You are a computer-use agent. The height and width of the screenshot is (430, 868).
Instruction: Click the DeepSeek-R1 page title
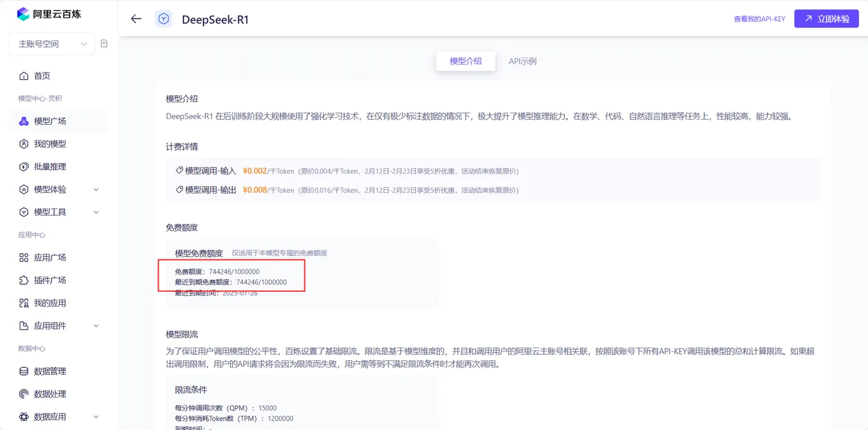(215, 19)
